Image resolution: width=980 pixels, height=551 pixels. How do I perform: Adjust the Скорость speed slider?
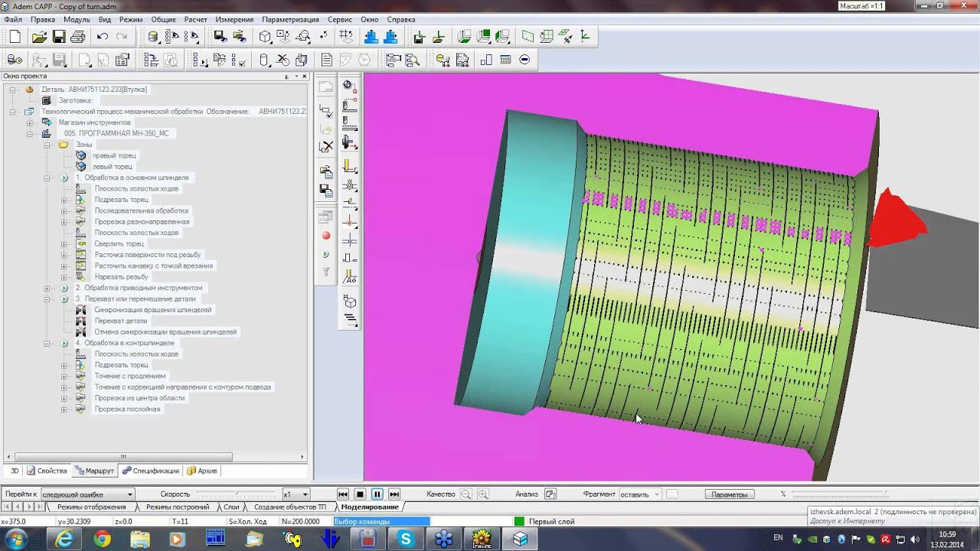point(236,494)
